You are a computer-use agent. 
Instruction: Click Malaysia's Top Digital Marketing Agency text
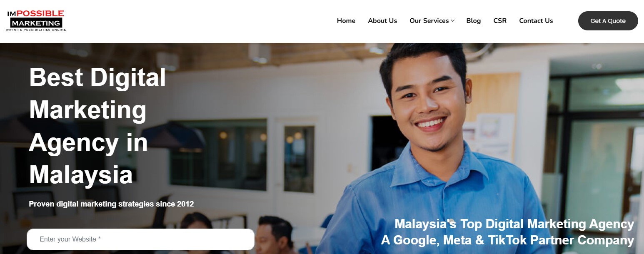(514, 224)
